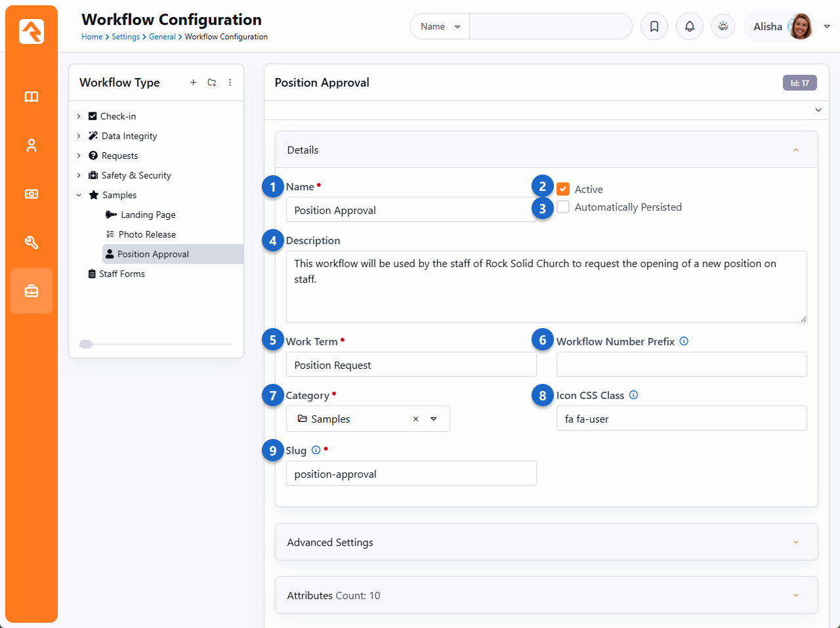840x628 pixels.
Task: Click the Workflow Number Prefix input field
Action: pos(681,364)
